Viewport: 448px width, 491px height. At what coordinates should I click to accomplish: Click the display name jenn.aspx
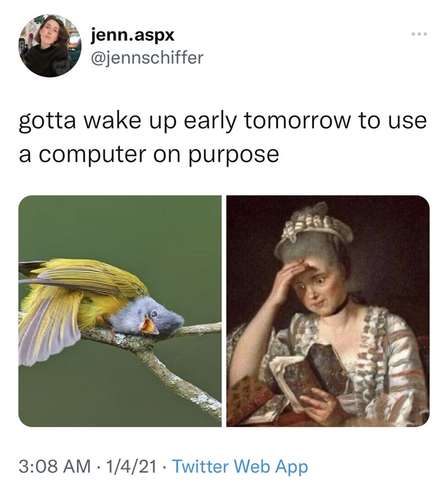132,35
